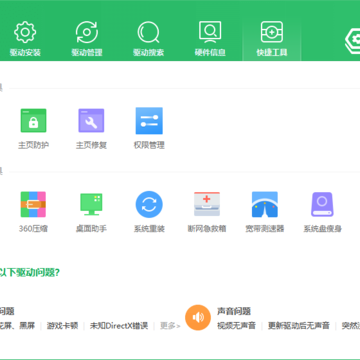Viewport: 360px width, 360px height.
Task: Open the 游戏卡顿 problem link
Action: tap(62, 326)
